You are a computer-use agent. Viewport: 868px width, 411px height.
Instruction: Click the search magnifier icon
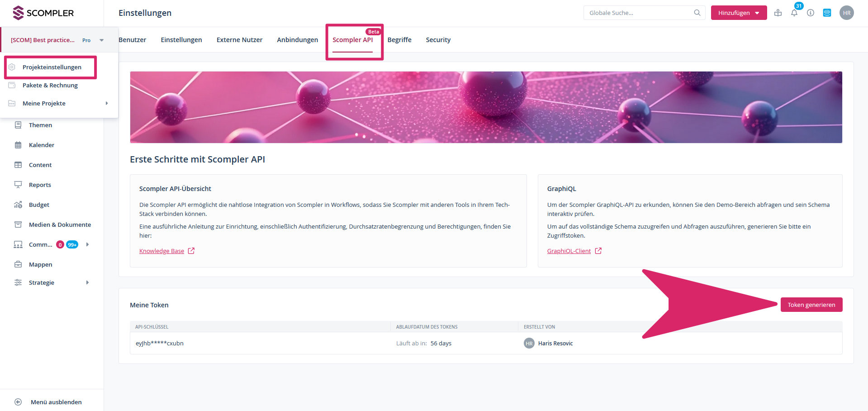pos(697,13)
